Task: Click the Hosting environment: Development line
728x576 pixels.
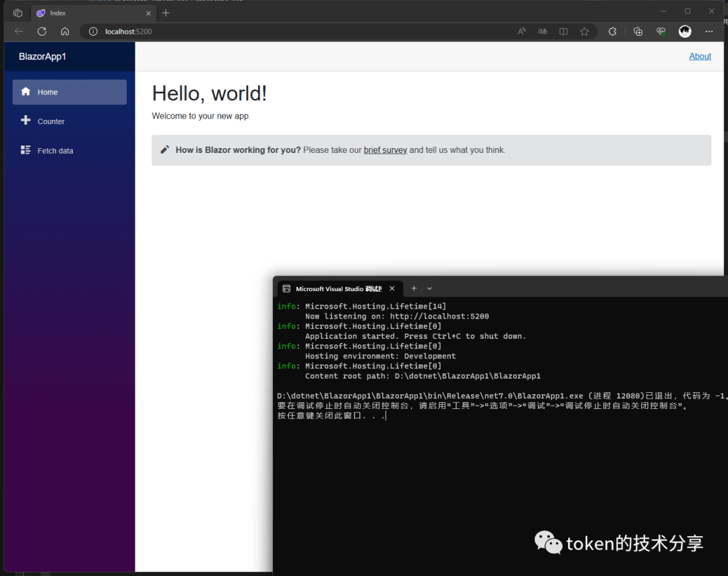Action: (380, 356)
